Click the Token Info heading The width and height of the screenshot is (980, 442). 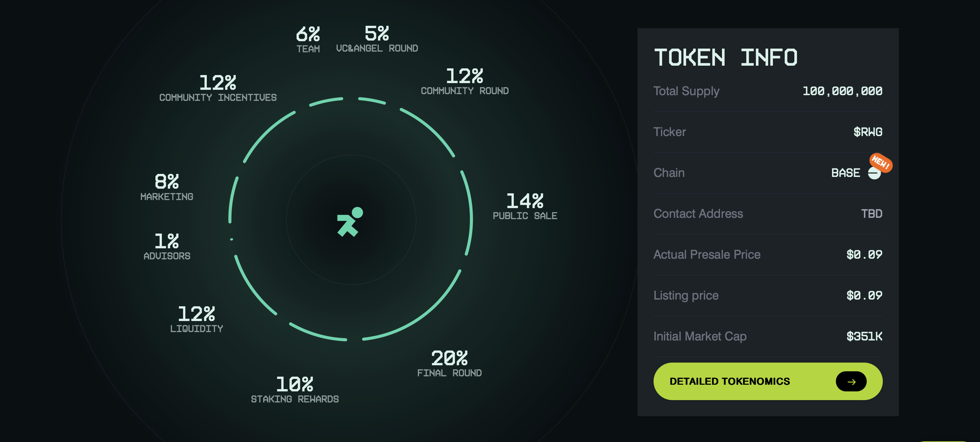click(x=725, y=58)
